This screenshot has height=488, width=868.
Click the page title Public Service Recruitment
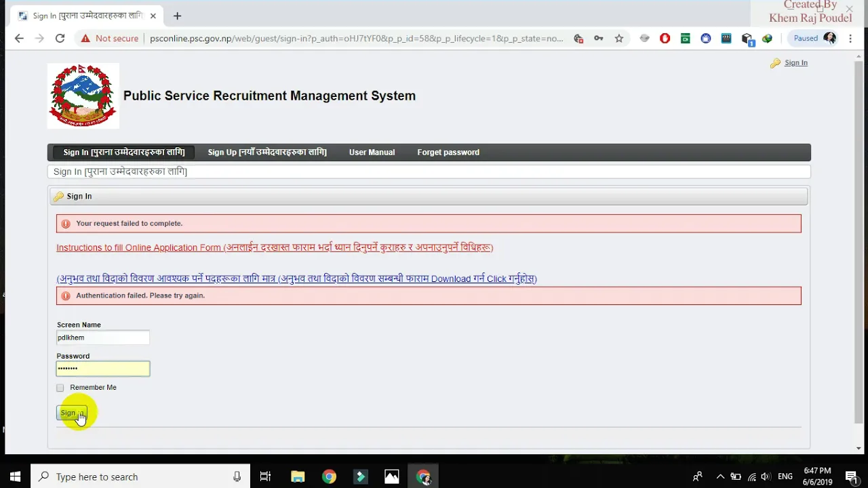(269, 96)
